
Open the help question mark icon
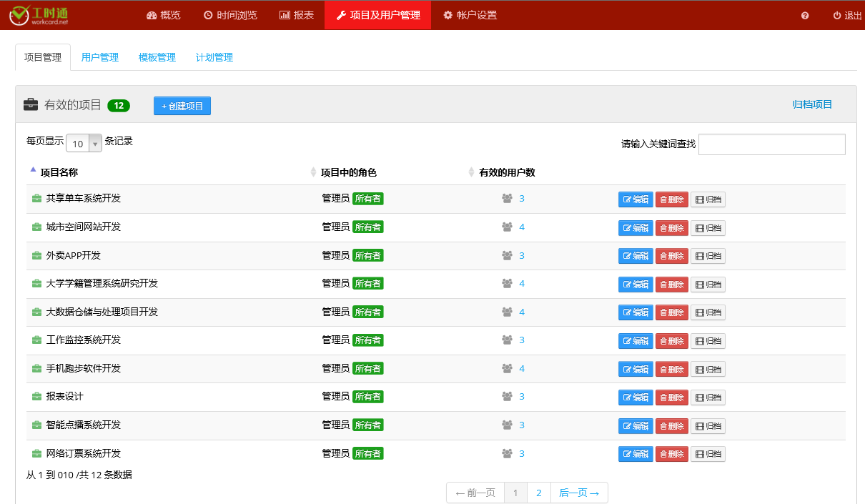point(805,16)
